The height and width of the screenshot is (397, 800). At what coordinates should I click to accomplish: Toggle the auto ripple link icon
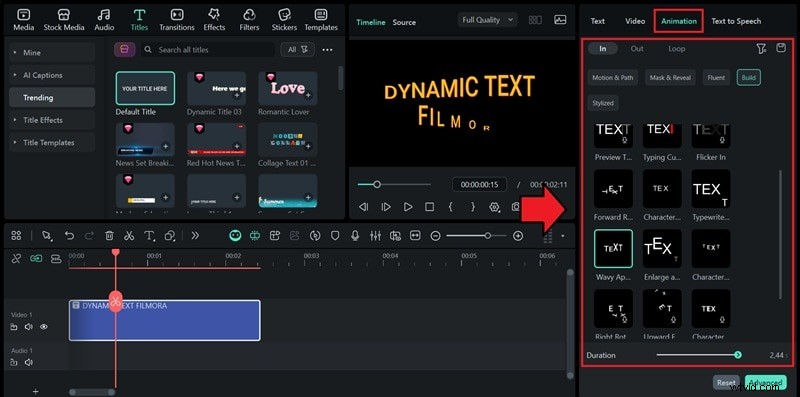click(x=16, y=259)
